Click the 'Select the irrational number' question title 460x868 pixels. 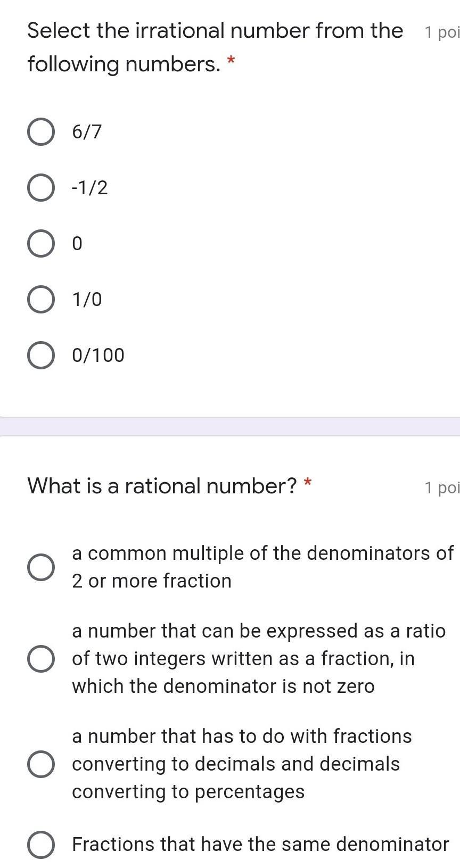pyautogui.click(x=215, y=31)
